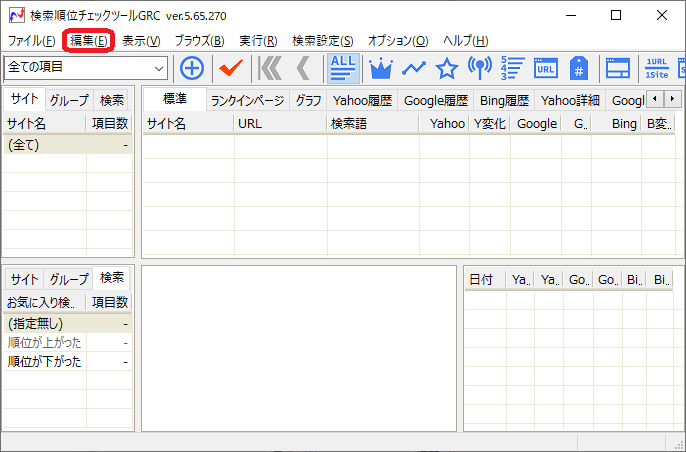The image size is (686, 452).
Task: Click the red checkmark run icon
Action: pyautogui.click(x=231, y=68)
